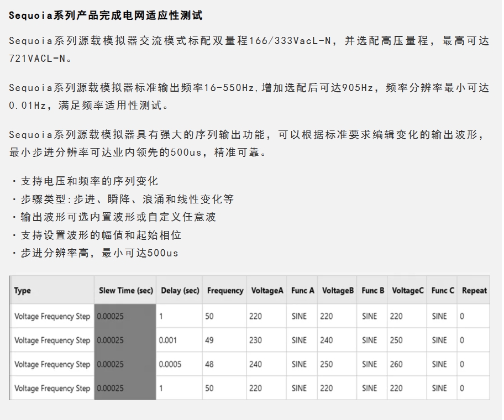Select Frequency cell with value 49

click(224, 340)
